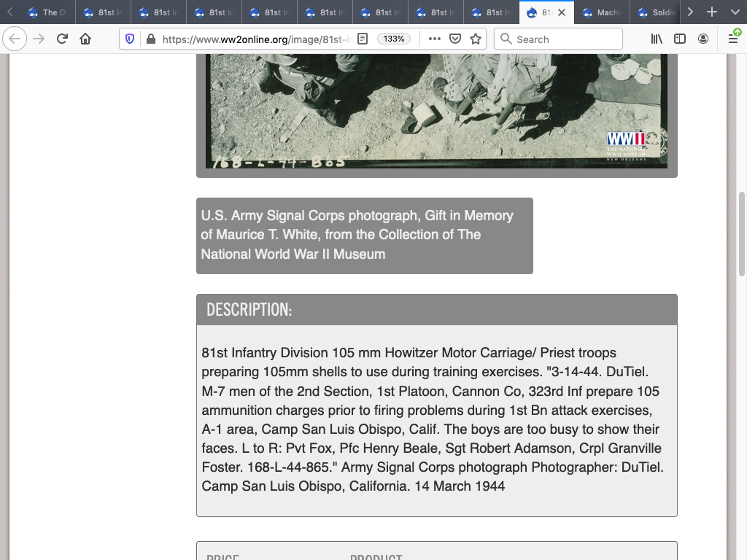This screenshot has width=747, height=560.
Task: Open a new tab with plus
Action: click(x=712, y=12)
